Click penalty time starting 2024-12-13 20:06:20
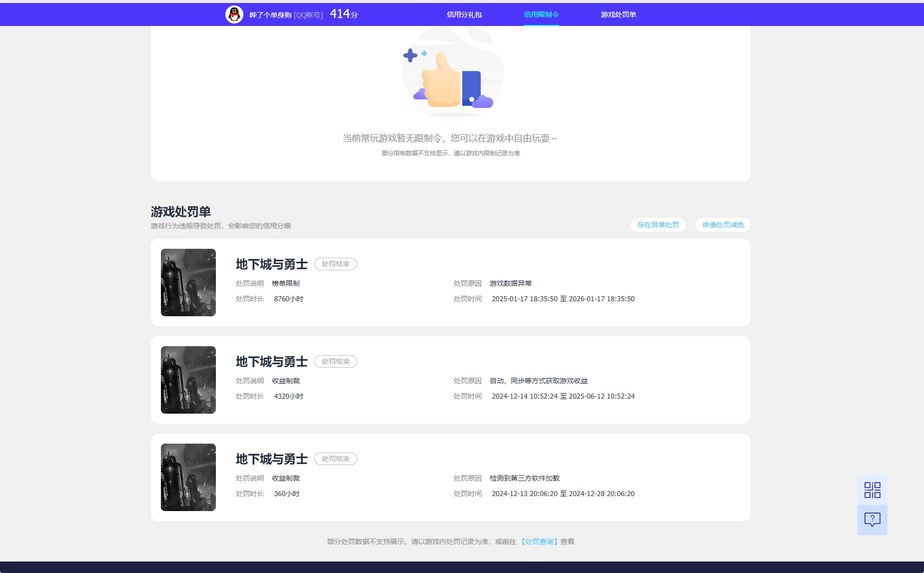 [563, 494]
